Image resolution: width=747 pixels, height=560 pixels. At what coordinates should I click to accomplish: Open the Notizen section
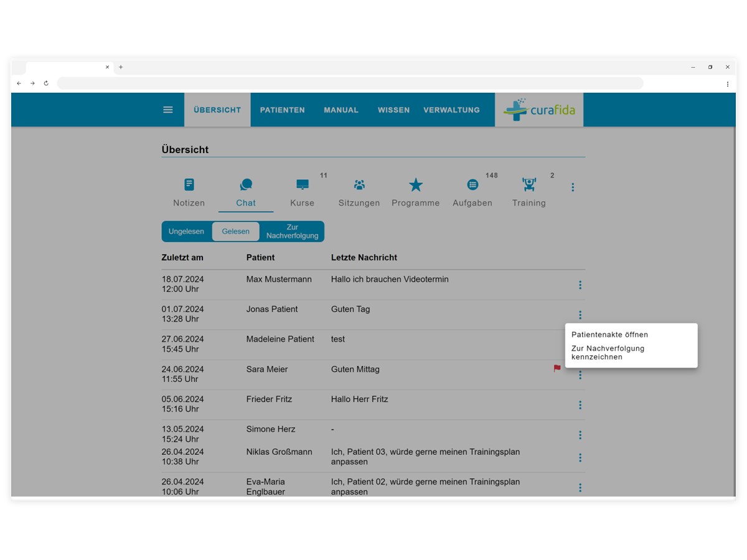click(189, 192)
